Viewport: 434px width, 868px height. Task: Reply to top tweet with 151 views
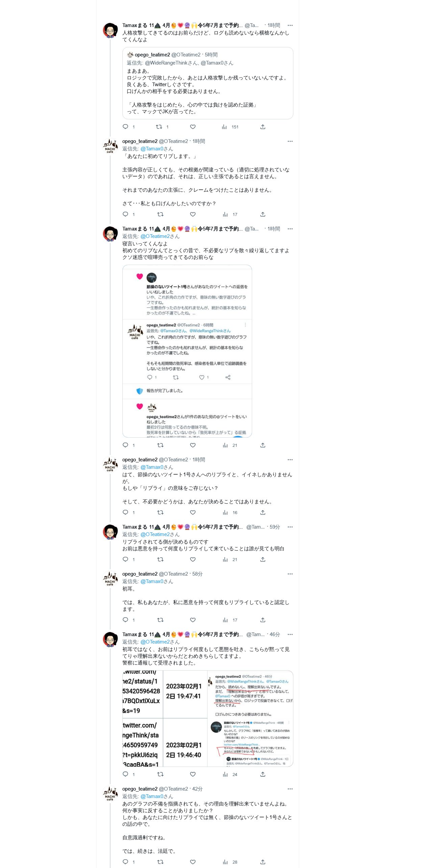click(125, 127)
